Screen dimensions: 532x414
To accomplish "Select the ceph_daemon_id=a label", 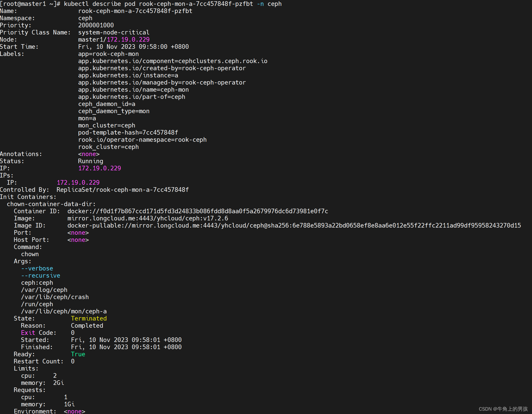I will tap(107, 104).
